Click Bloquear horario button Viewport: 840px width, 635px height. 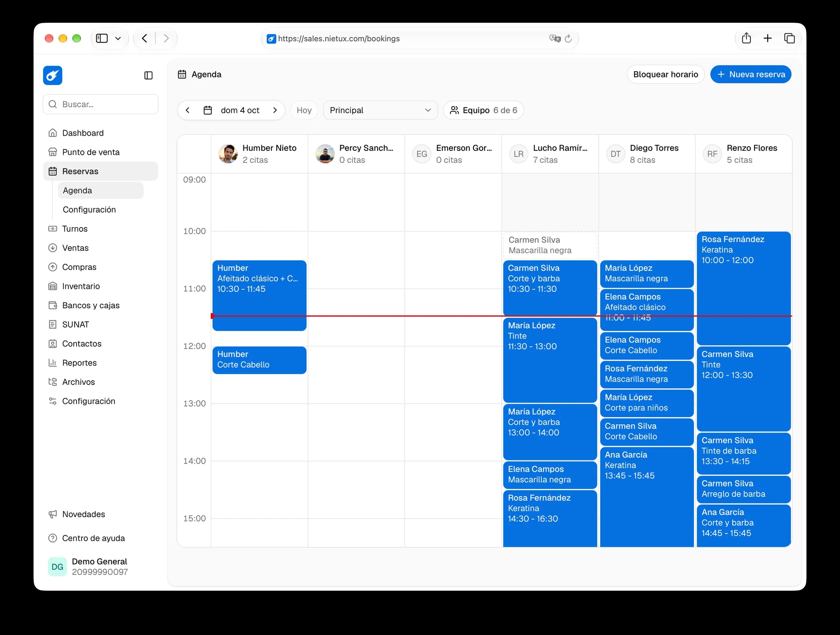click(665, 75)
